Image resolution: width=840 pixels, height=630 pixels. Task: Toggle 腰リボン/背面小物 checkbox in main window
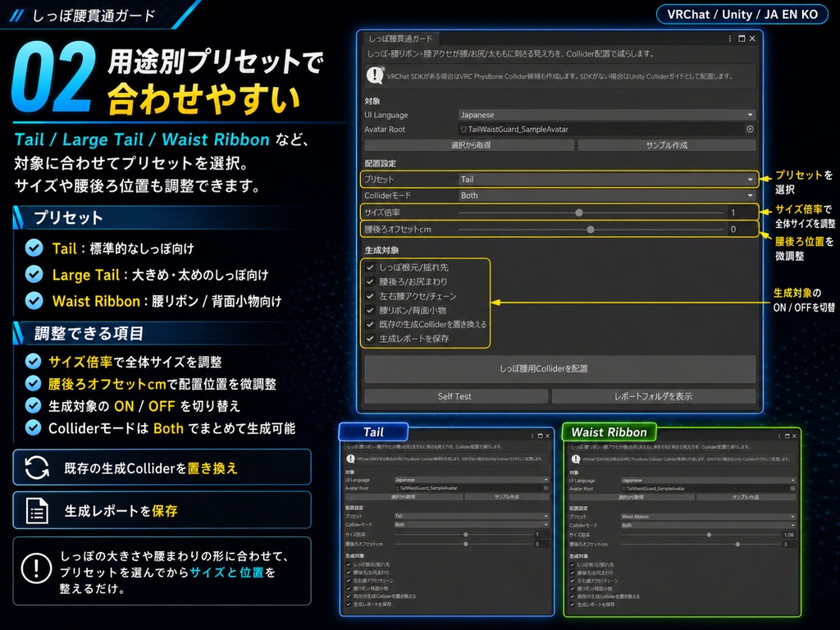370,310
